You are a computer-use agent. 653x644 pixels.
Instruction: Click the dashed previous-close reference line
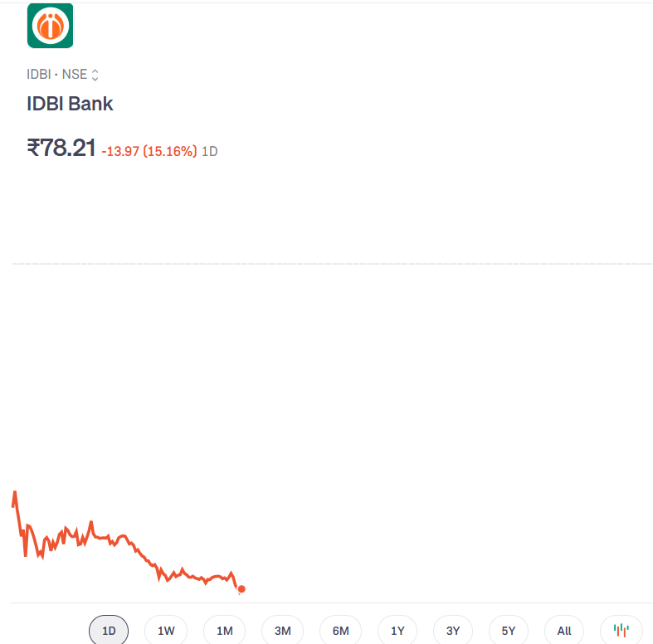pos(332,264)
